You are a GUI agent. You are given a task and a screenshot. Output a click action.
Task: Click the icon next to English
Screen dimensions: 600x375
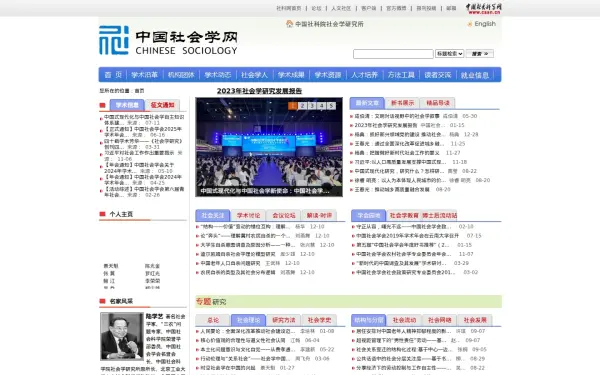pos(470,24)
